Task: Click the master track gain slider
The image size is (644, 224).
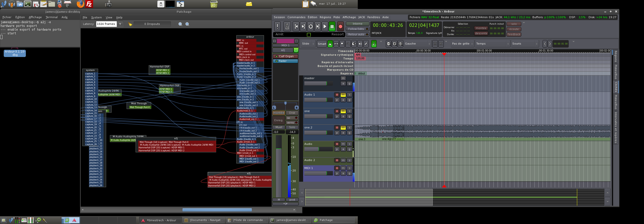Action: click(x=316, y=83)
